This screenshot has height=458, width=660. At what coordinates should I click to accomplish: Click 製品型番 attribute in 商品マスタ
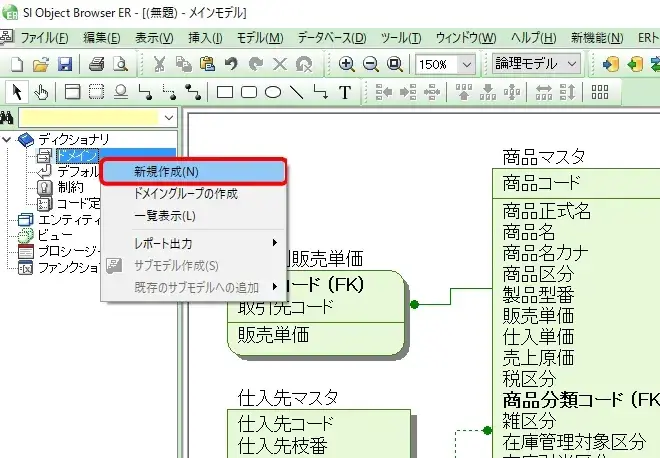(x=538, y=295)
